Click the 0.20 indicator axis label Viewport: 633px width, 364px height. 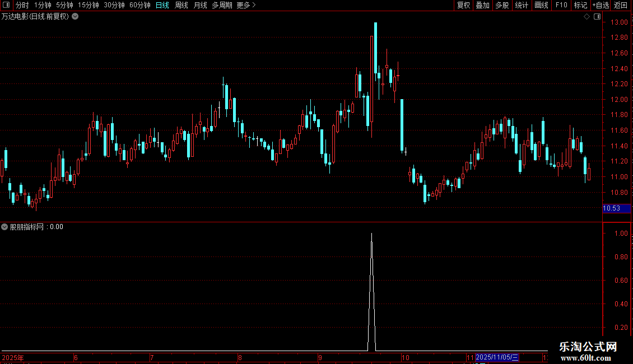(621, 327)
